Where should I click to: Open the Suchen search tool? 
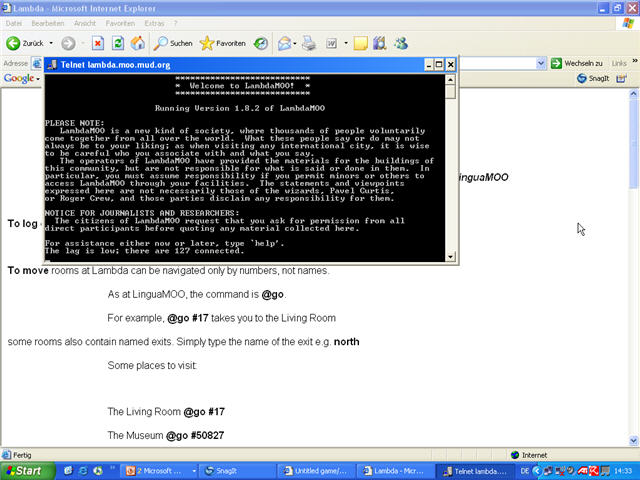click(x=172, y=43)
